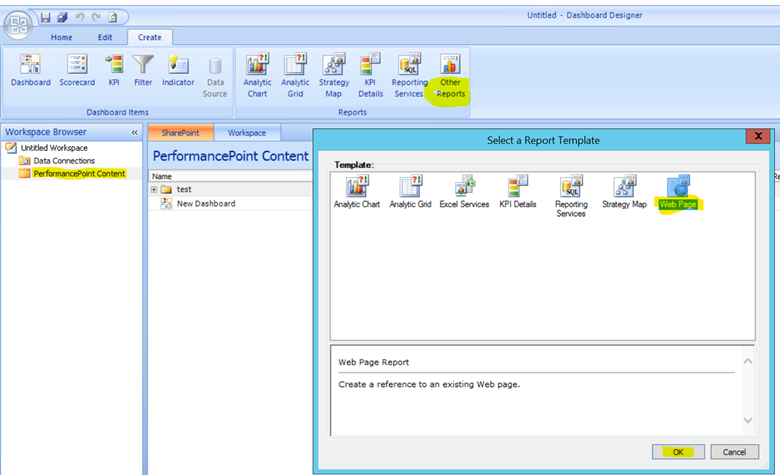Close the Select a Report Template dialog
Image resolution: width=780 pixels, height=475 pixels.
[758, 136]
